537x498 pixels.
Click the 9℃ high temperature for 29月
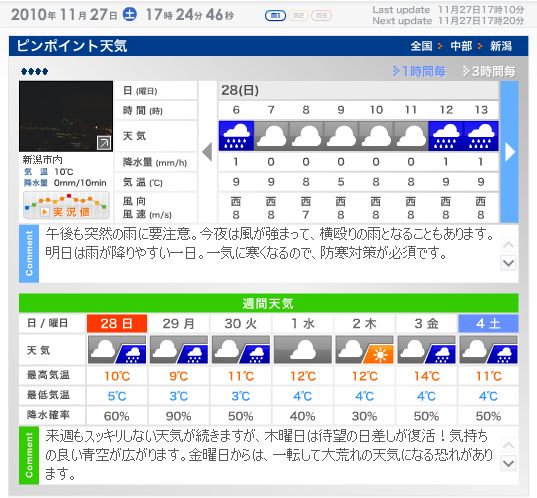coord(178,376)
